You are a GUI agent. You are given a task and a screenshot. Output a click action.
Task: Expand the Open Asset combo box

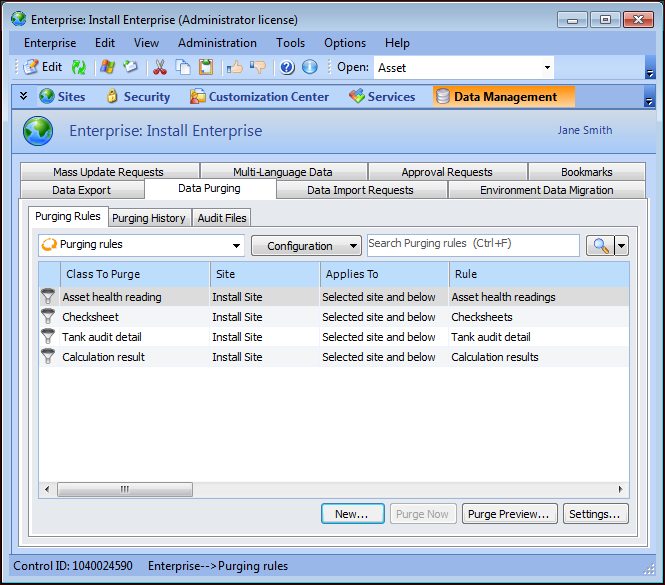547,68
